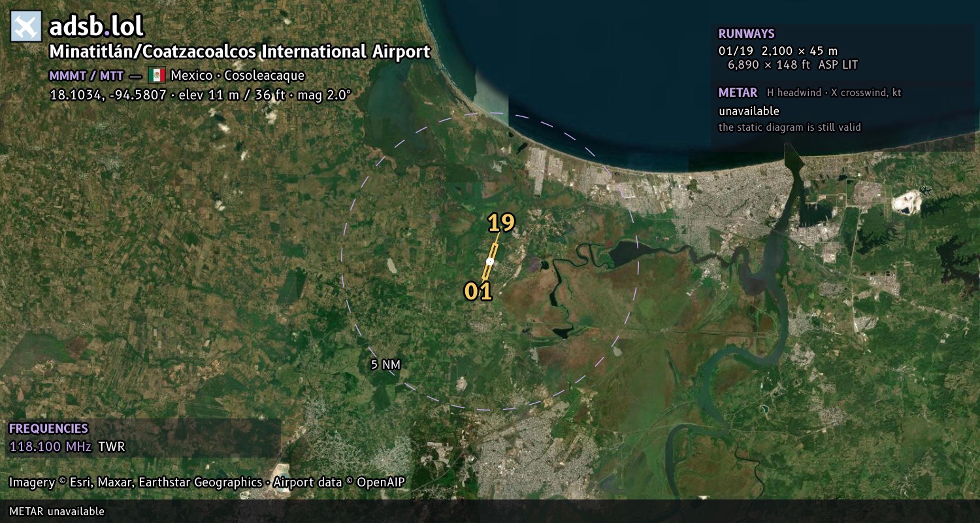Click the H headwind · X crosswind legend
Viewport: 980px width, 523px height.
pos(834,93)
